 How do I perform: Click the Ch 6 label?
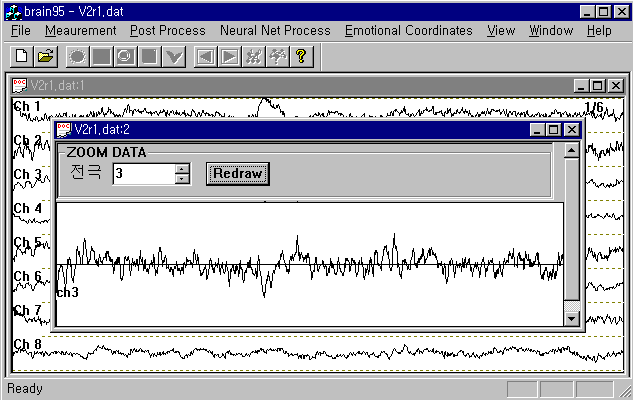click(27, 276)
